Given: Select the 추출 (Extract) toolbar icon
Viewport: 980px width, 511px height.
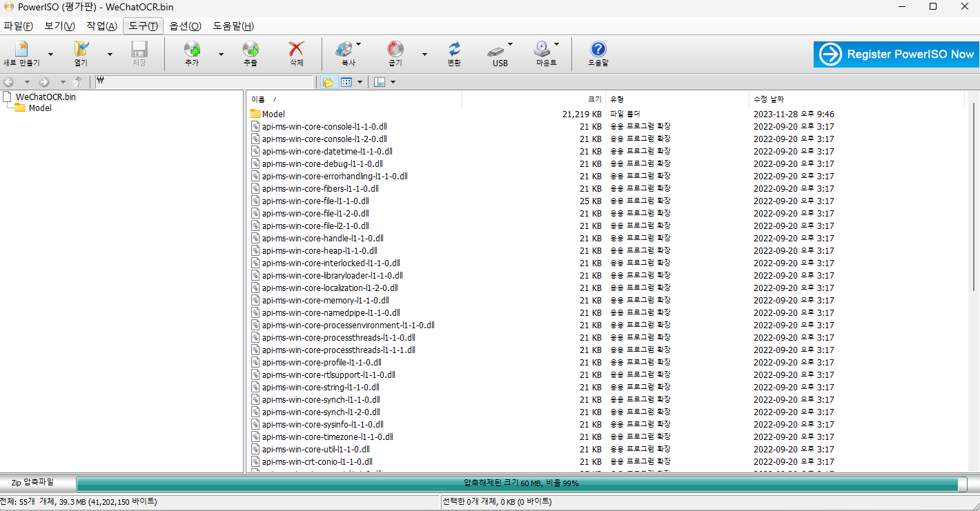Looking at the screenshot, I should pyautogui.click(x=250, y=53).
